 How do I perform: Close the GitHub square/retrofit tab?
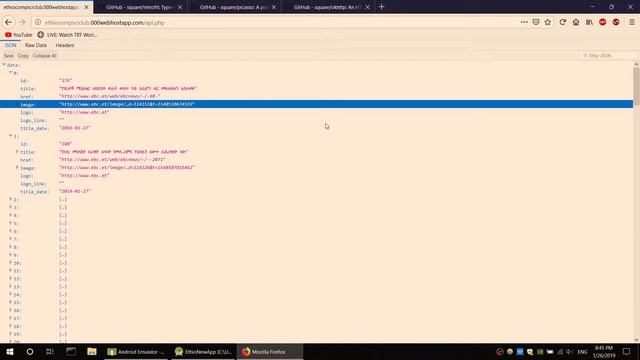[180, 7]
